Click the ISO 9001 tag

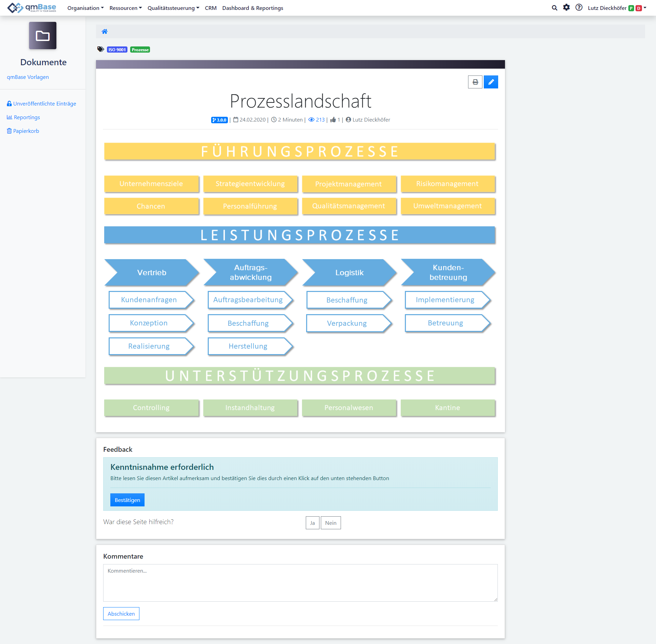[117, 50]
